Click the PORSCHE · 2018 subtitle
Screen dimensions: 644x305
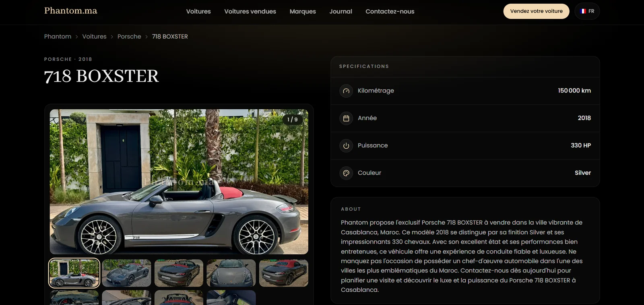coord(68,59)
